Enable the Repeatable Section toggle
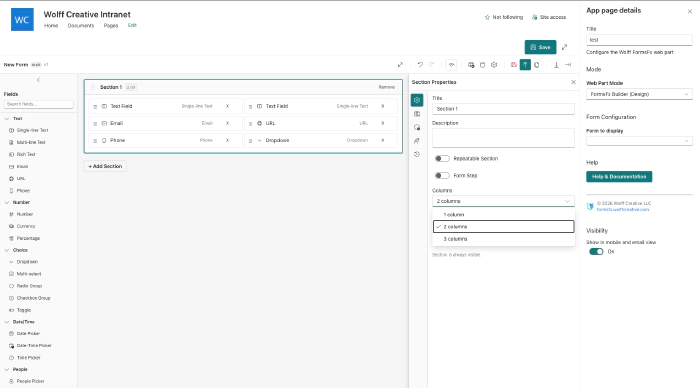This screenshot has height=388, width=700. point(442,159)
